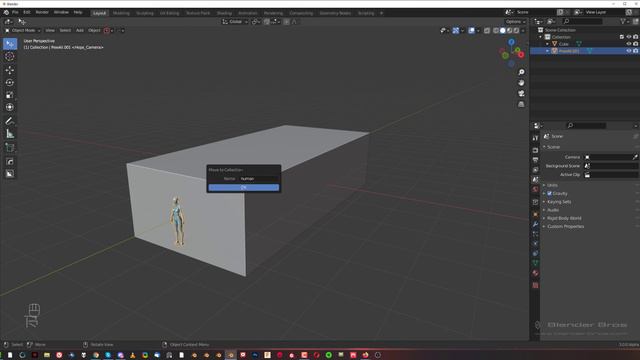Open the Edit menu
This screenshot has width=640, height=360.
pos(27,13)
